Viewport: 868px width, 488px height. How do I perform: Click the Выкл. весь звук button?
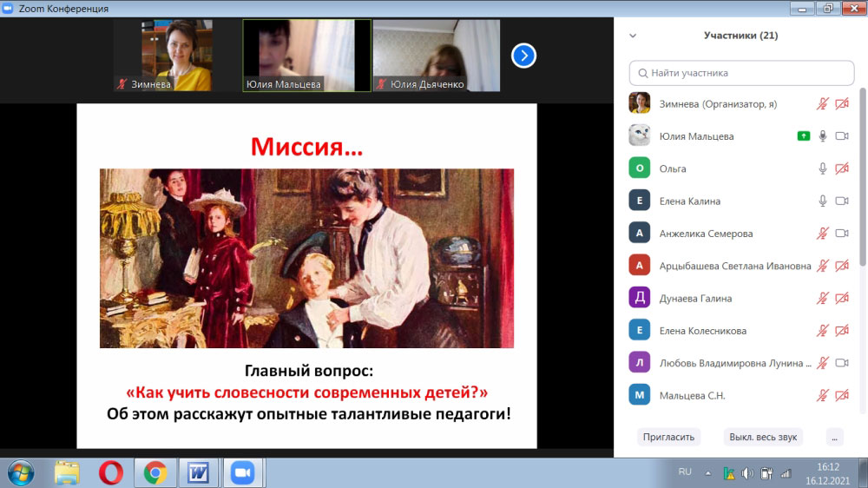(x=763, y=437)
